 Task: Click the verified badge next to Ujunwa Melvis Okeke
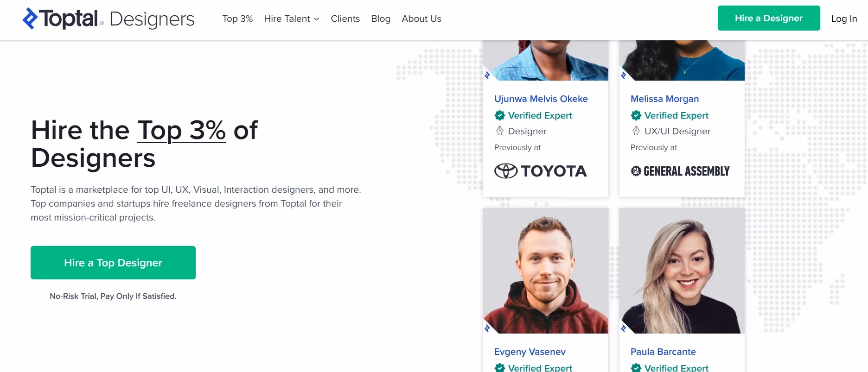(500, 115)
